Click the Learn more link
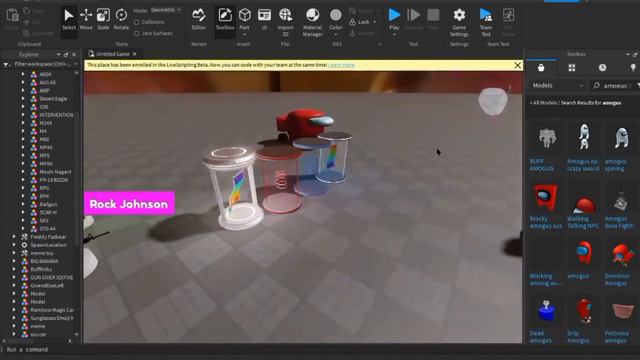This screenshot has height=360, width=640. 341,65
